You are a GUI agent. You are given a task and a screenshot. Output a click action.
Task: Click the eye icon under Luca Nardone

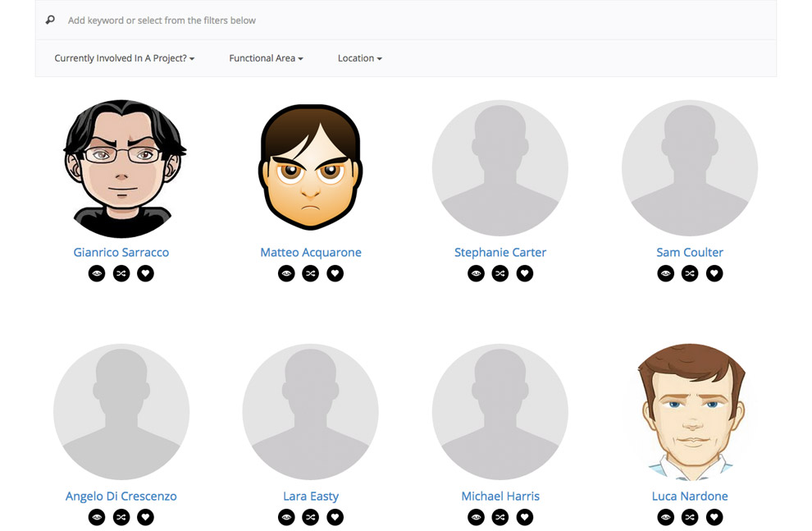pyautogui.click(x=665, y=517)
